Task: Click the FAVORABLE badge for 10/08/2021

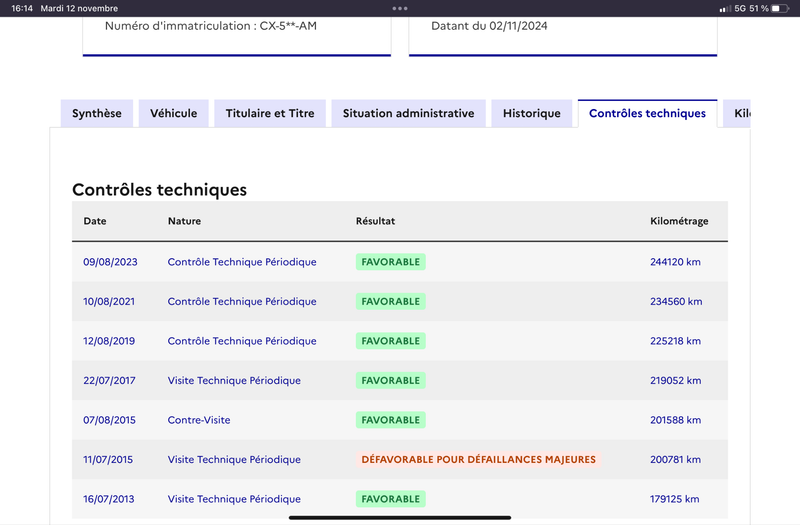Action: coord(391,302)
